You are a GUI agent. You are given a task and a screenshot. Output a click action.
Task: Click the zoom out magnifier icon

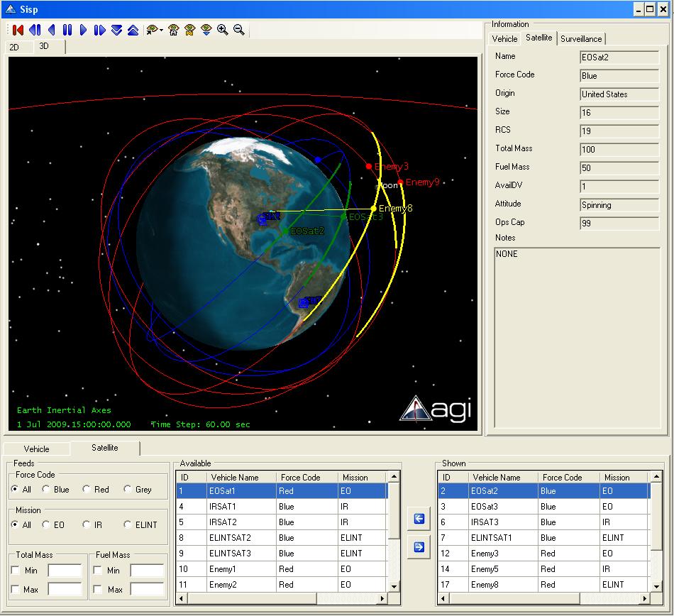pyautogui.click(x=239, y=30)
